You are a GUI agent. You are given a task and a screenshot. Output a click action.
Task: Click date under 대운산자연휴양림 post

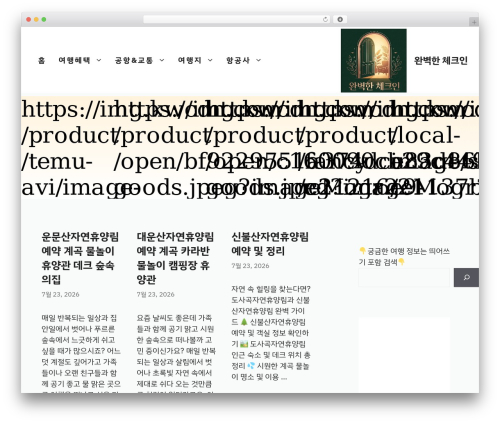155,294
